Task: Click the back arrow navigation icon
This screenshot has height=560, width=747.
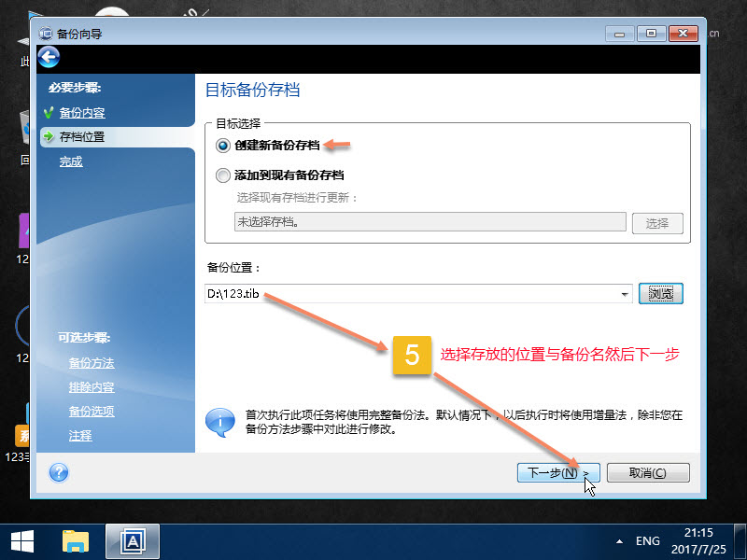Action: click(48, 57)
